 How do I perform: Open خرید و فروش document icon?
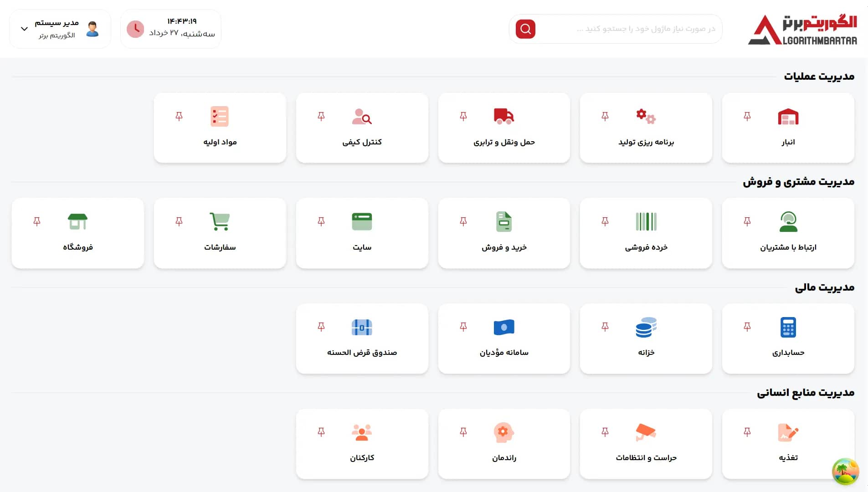click(x=503, y=222)
